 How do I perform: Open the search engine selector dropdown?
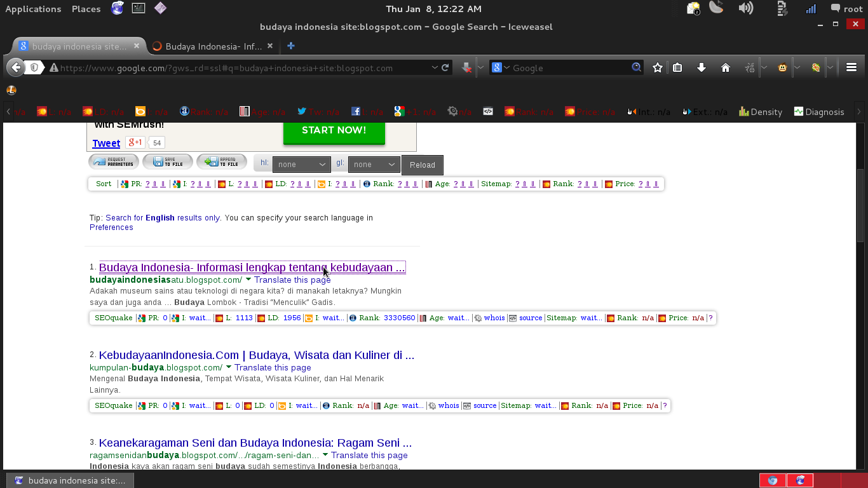coord(501,67)
